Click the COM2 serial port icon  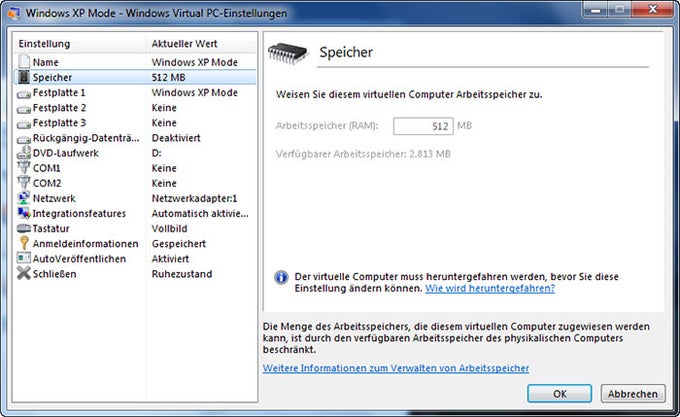click(24, 183)
